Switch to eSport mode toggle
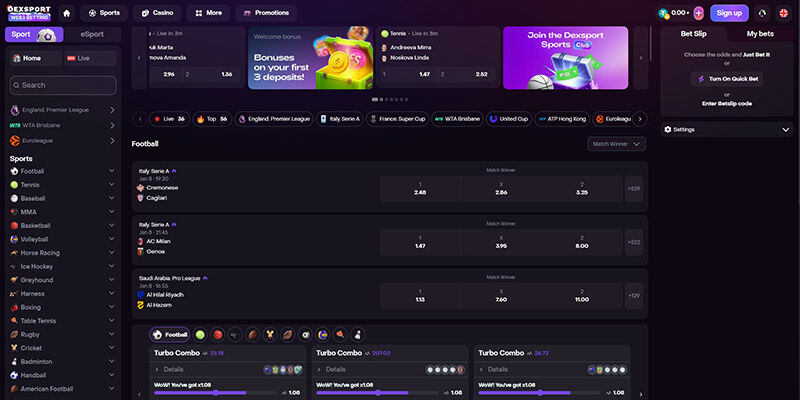Viewport: 800px width, 400px height. (x=92, y=35)
